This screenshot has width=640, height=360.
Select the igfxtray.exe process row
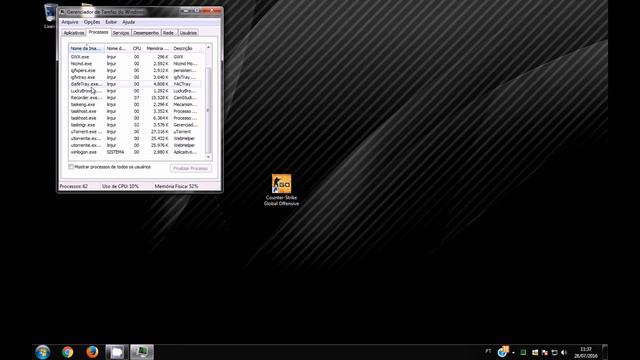(x=135, y=77)
